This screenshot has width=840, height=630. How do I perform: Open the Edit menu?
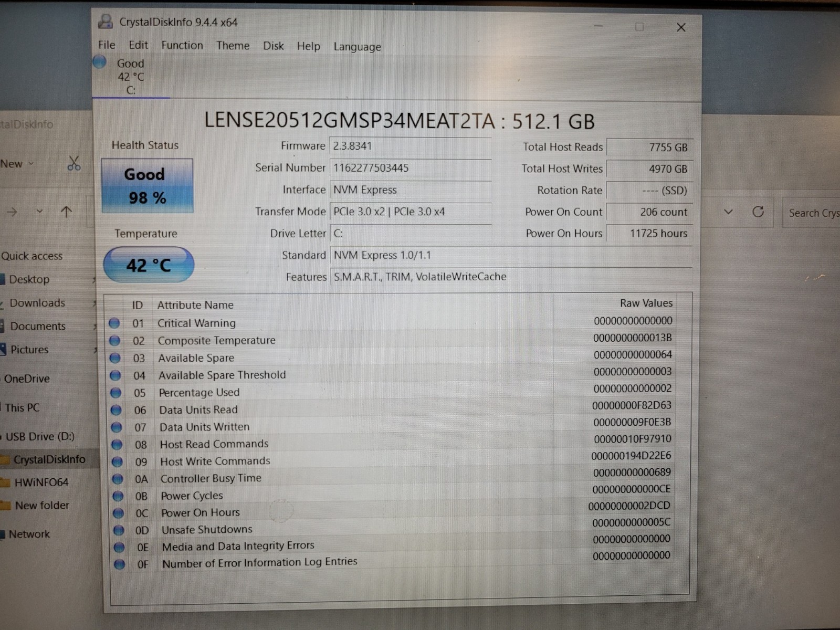click(x=138, y=45)
